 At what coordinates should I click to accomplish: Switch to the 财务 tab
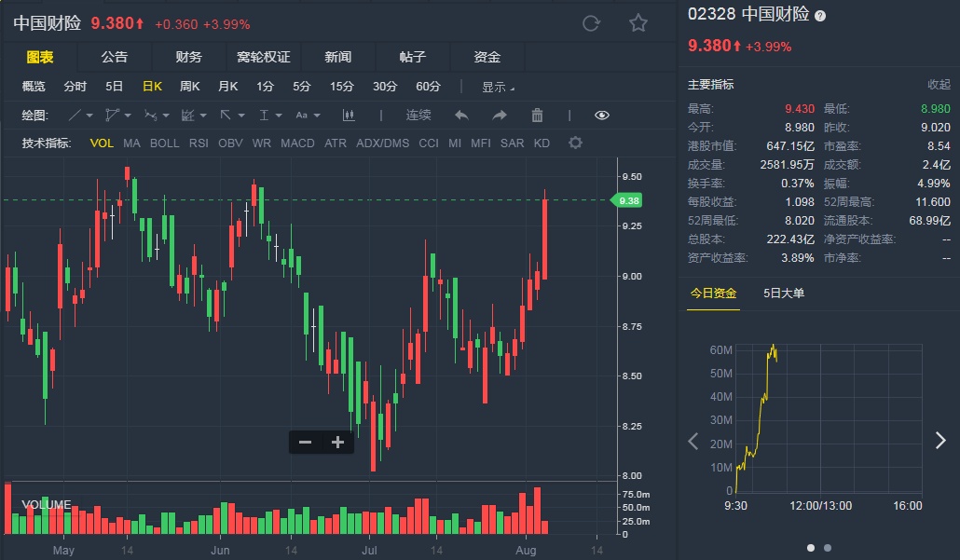pyautogui.click(x=188, y=57)
